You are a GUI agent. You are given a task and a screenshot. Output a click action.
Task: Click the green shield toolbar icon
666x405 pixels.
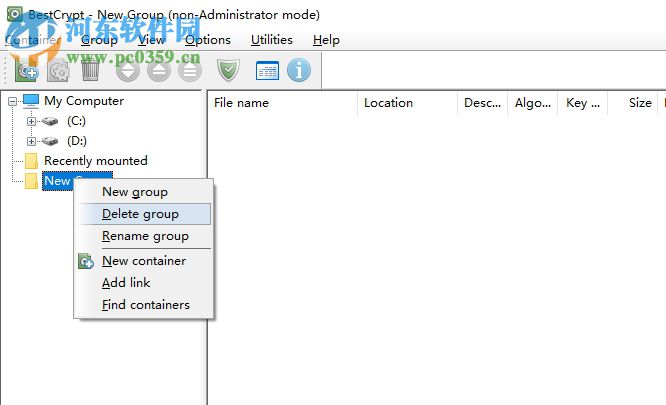pyautogui.click(x=229, y=70)
